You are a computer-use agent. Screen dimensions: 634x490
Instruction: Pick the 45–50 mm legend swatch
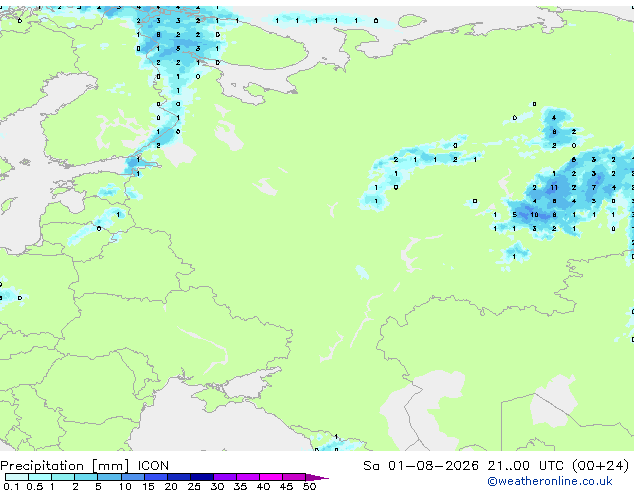click(x=294, y=477)
